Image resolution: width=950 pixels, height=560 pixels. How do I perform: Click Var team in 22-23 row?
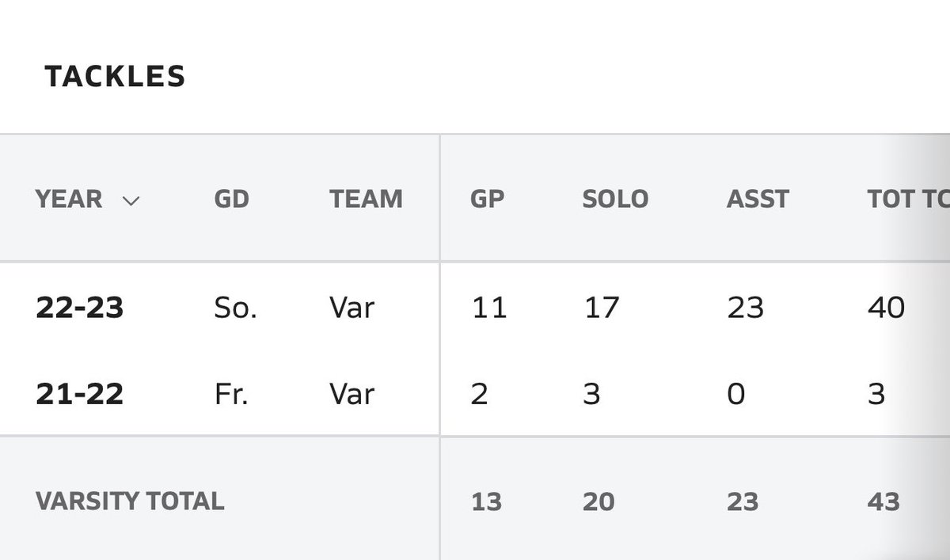pyautogui.click(x=352, y=308)
